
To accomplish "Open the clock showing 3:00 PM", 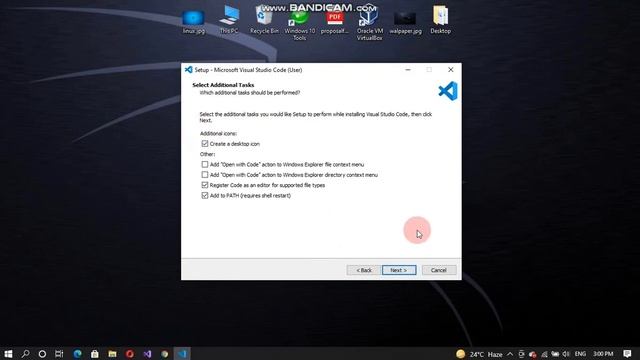I will pyautogui.click(x=603, y=354).
